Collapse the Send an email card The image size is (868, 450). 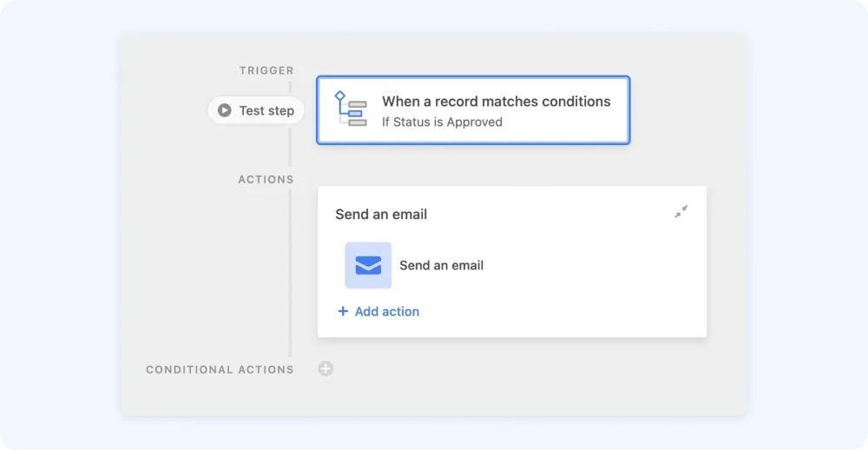pos(681,212)
